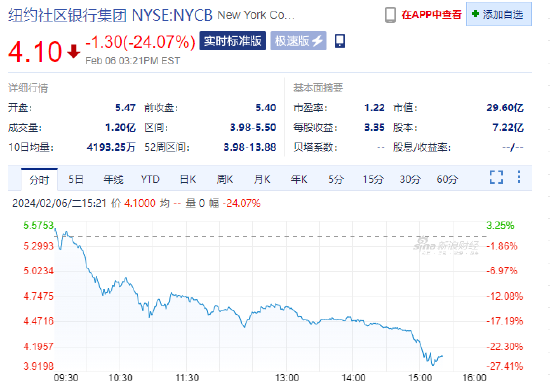Viewport: 550px width, 383px height.
Task: Open the vertical three-dot chart menu
Action: click(519, 177)
